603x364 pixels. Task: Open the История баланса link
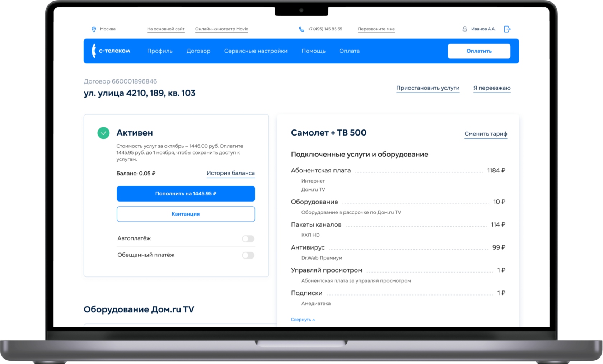pos(231,173)
